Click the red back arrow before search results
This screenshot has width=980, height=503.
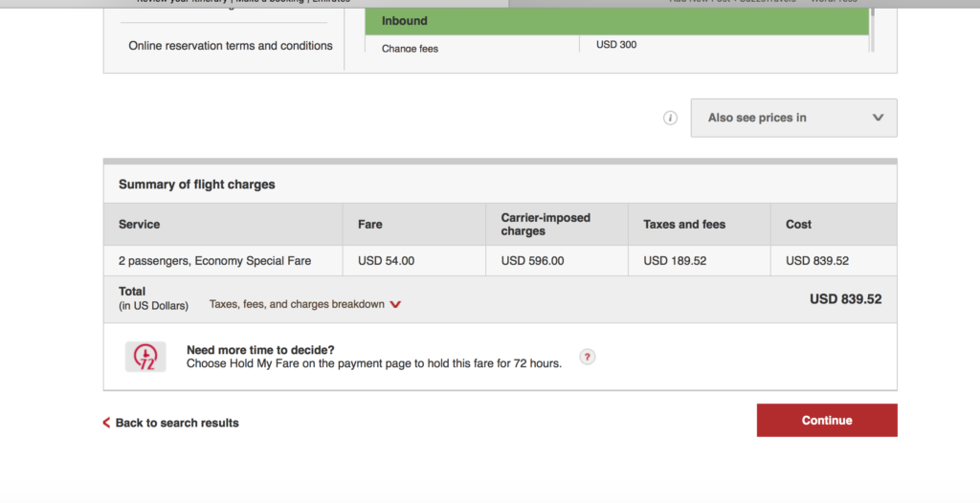pos(106,423)
